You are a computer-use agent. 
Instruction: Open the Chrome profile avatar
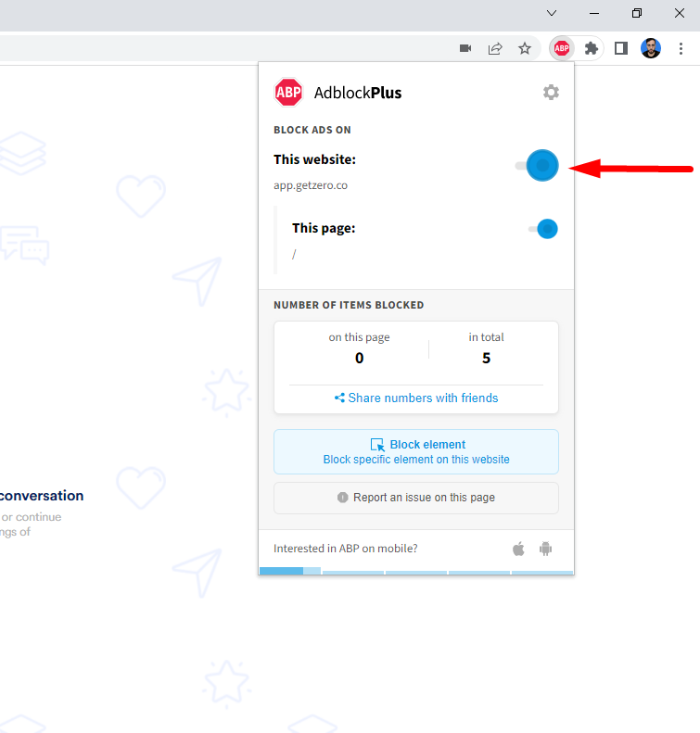[x=651, y=48]
